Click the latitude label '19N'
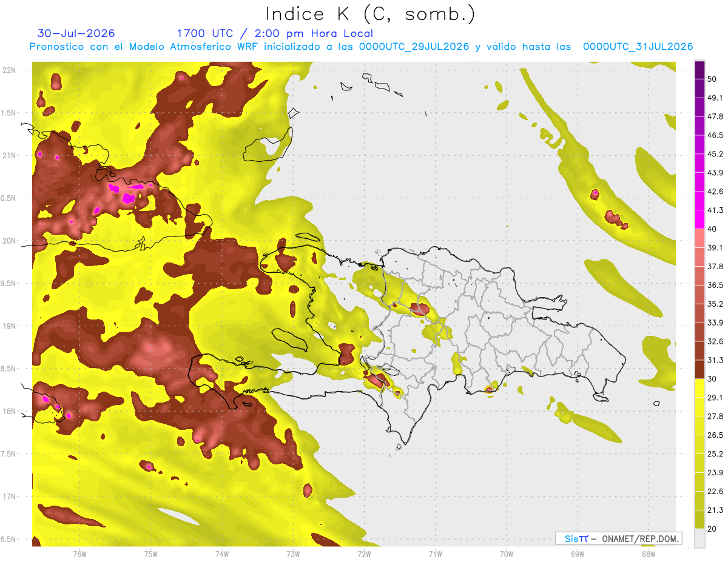This screenshot has width=728, height=562. (x=10, y=326)
